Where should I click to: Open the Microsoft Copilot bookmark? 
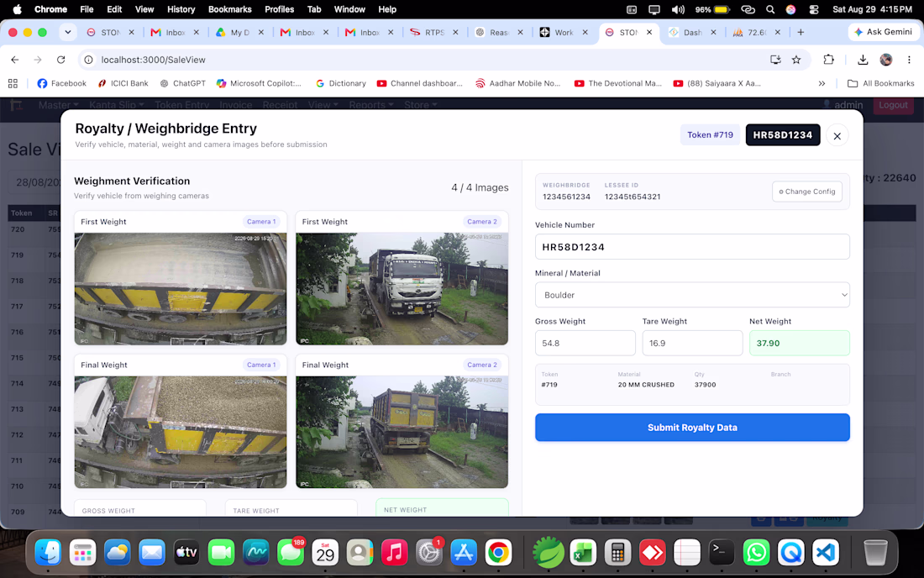(x=259, y=84)
